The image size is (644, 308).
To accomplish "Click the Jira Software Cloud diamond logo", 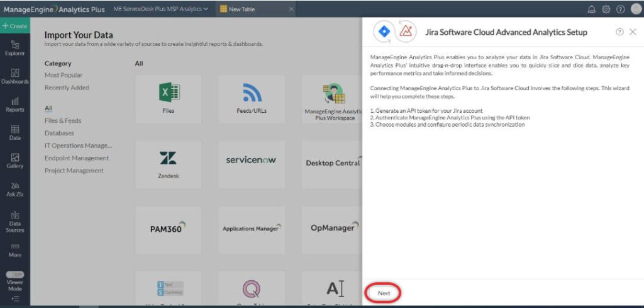I will [384, 31].
